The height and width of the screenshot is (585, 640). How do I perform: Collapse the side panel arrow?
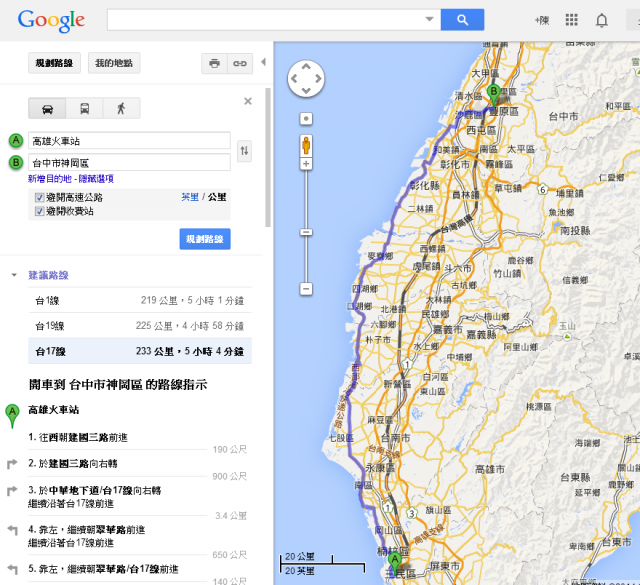point(264,62)
